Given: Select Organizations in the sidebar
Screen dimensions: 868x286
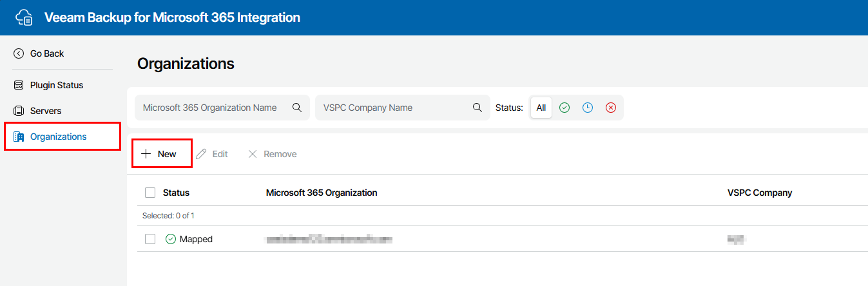Looking at the screenshot, I should [x=62, y=137].
